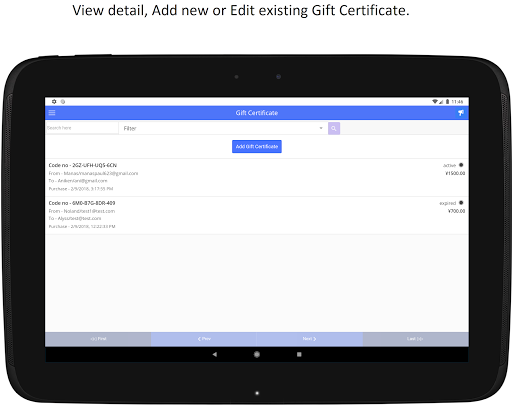
Task: Click Add Gift Certificate button
Action: point(257,146)
